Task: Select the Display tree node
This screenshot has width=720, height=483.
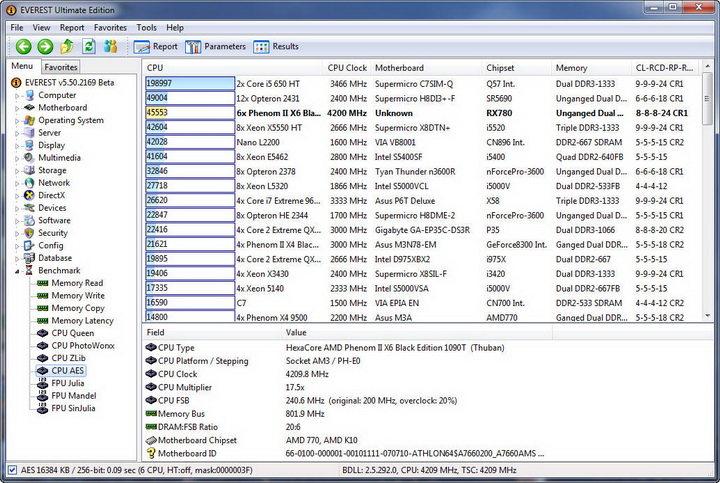Action: click(51, 145)
